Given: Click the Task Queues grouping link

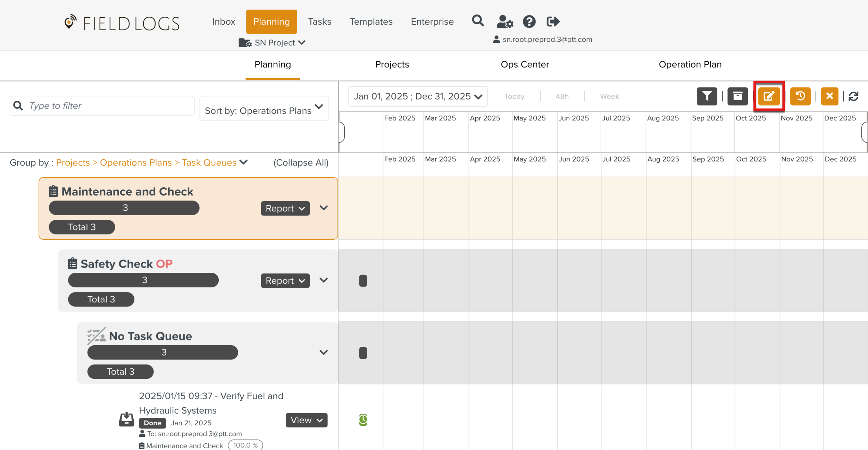Looking at the screenshot, I should (x=209, y=162).
